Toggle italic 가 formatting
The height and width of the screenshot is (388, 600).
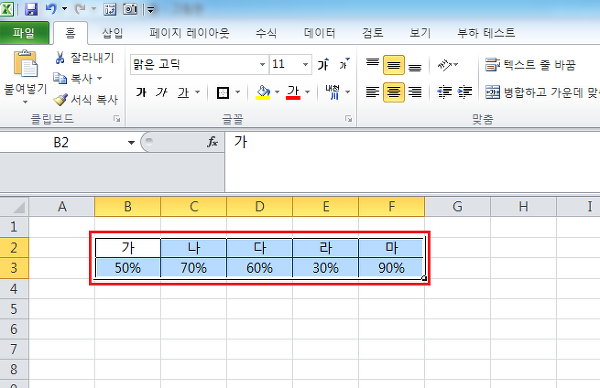(x=161, y=92)
